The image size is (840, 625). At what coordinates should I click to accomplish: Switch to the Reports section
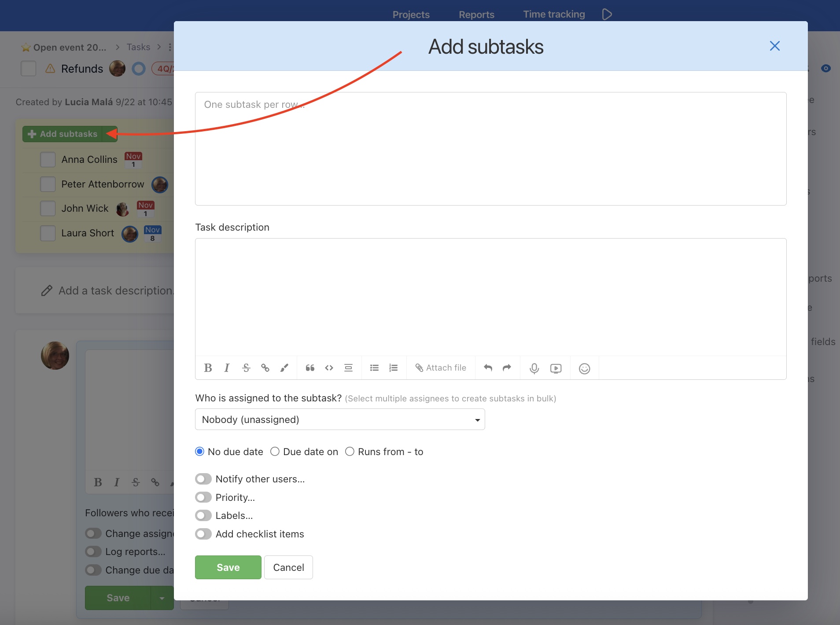tap(476, 14)
